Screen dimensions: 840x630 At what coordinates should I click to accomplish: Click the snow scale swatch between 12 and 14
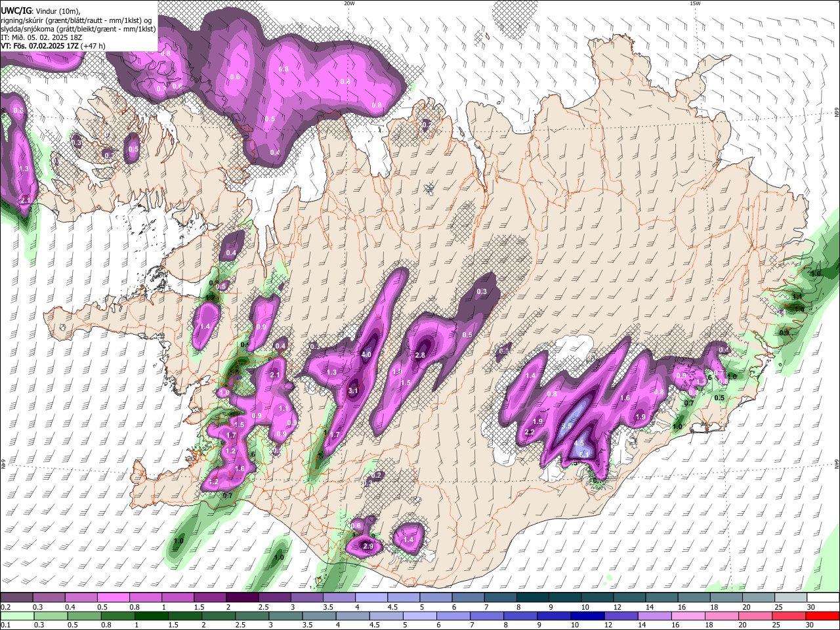coord(629,598)
